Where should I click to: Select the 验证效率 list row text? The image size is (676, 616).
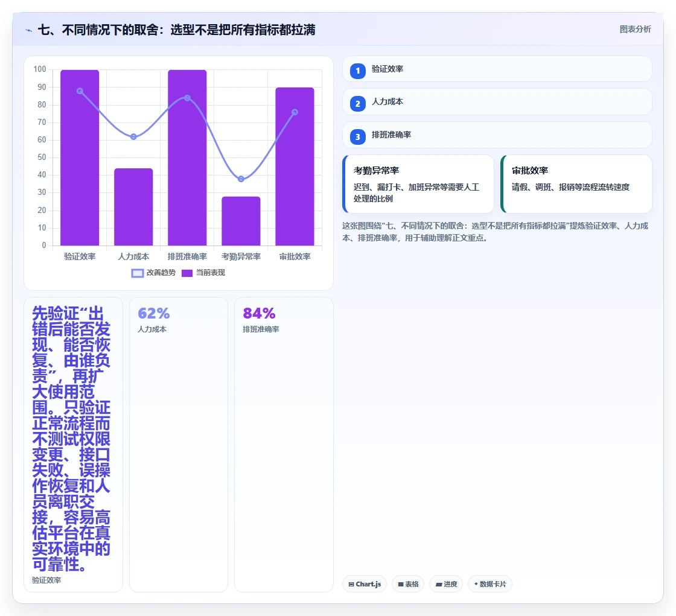click(x=387, y=69)
